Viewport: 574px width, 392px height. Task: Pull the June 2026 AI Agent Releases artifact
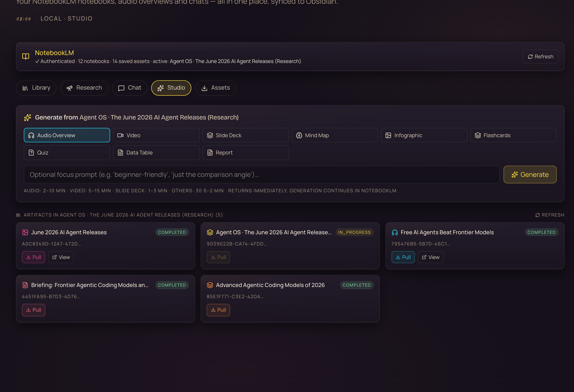click(x=34, y=257)
